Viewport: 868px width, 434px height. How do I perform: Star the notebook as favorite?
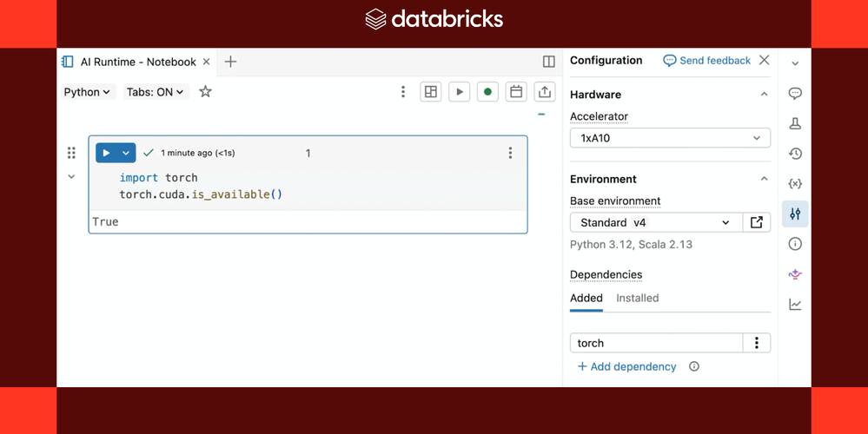point(205,91)
